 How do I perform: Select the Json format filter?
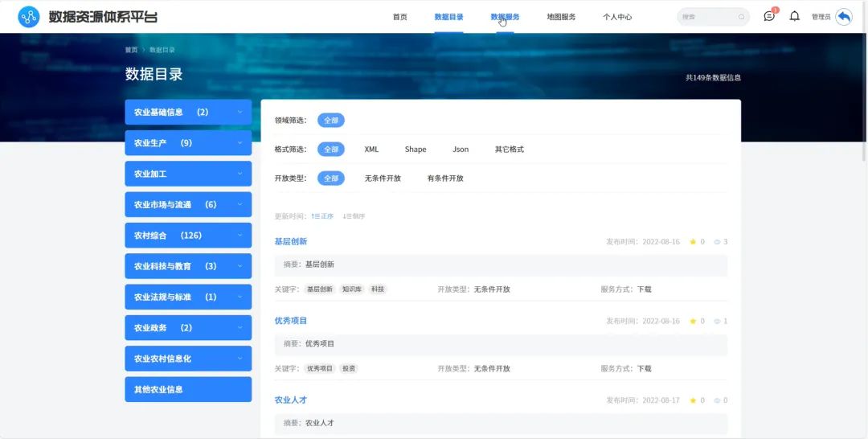click(461, 150)
